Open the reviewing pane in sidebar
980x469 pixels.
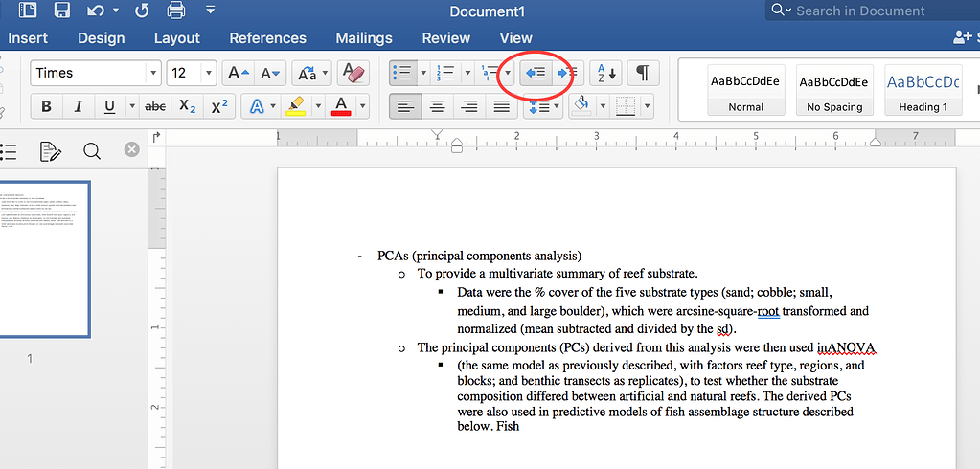[x=51, y=150]
